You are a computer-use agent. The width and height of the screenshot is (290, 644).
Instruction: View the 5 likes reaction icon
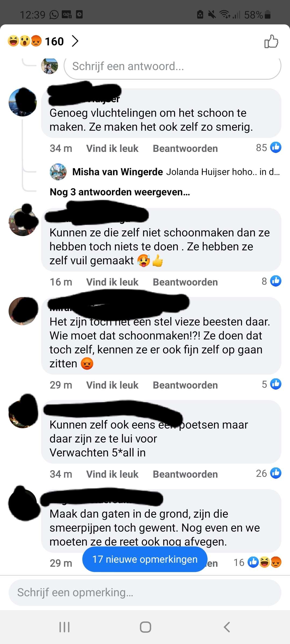tap(276, 384)
